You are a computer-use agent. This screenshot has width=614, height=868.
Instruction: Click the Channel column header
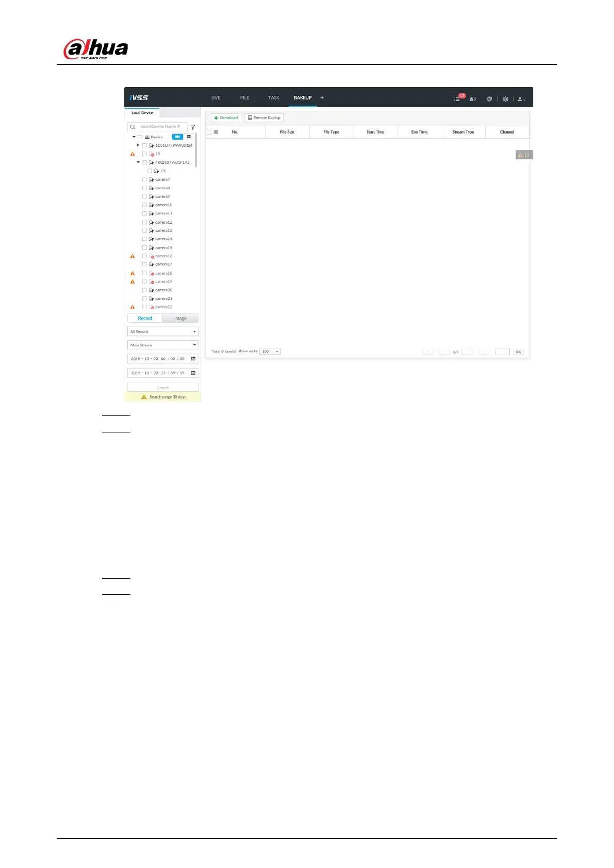click(x=507, y=132)
